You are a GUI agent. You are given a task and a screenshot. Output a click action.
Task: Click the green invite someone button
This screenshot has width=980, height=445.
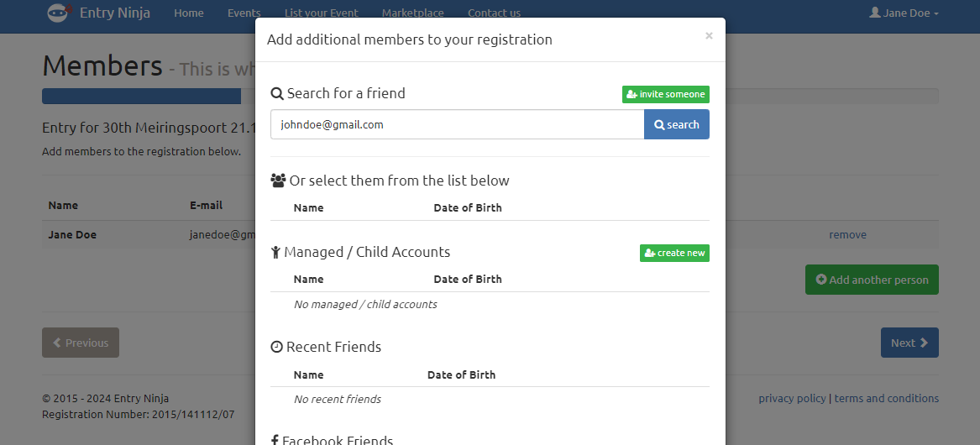click(666, 94)
